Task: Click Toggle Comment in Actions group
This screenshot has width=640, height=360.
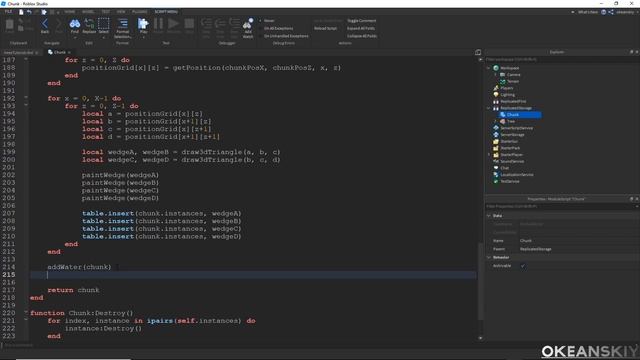Action: pyautogui.click(x=362, y=20)
